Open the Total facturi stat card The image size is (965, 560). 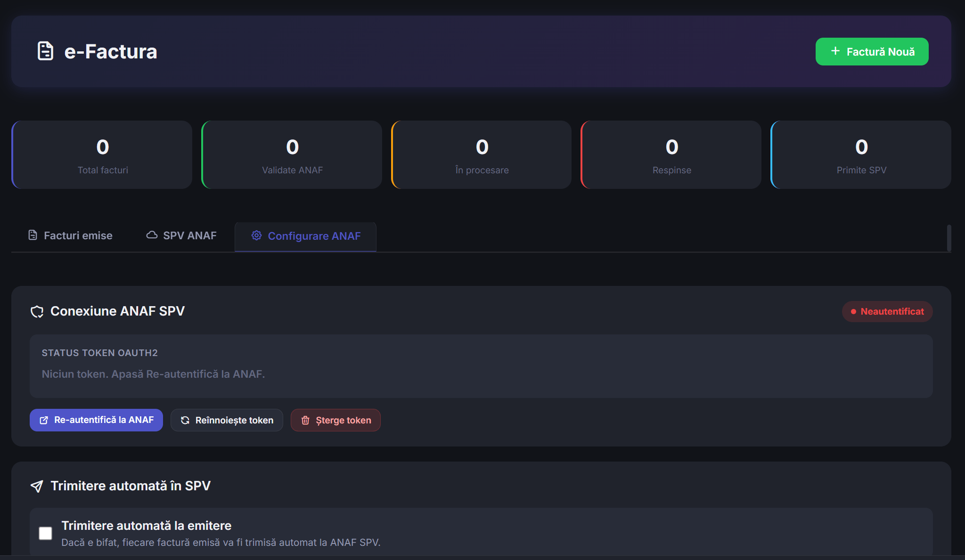point(102,154)
